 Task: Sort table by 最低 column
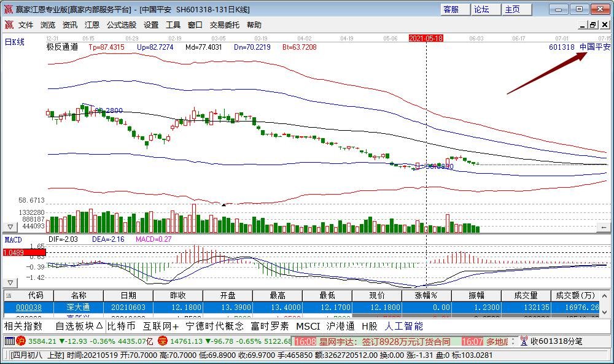327,295
